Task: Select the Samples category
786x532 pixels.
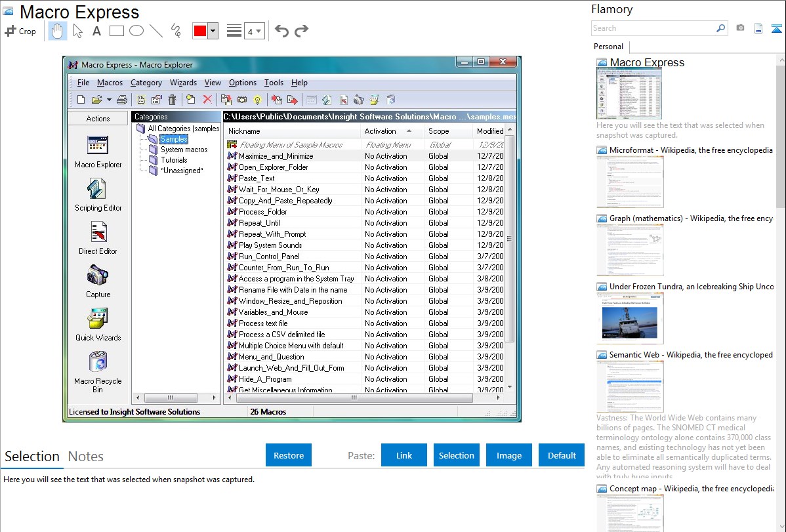Action: [173, 139]
